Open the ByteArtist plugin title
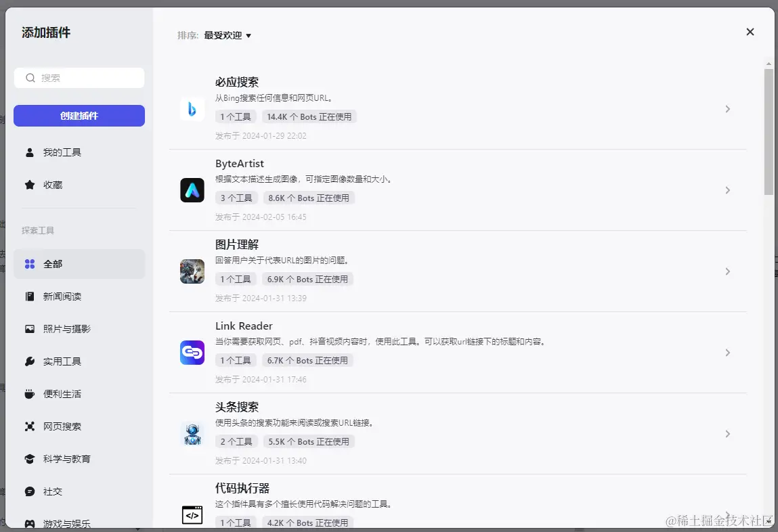778x532 pixels. coord(240,164)
